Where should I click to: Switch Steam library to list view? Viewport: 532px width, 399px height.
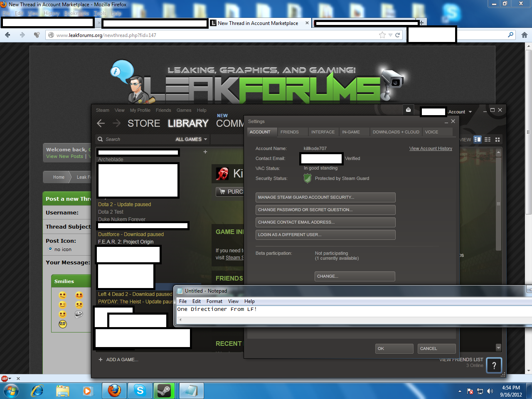[488, 139]
